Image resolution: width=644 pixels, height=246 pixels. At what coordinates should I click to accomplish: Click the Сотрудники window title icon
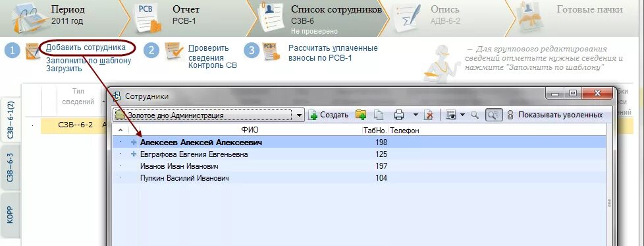tap(117, 96)
